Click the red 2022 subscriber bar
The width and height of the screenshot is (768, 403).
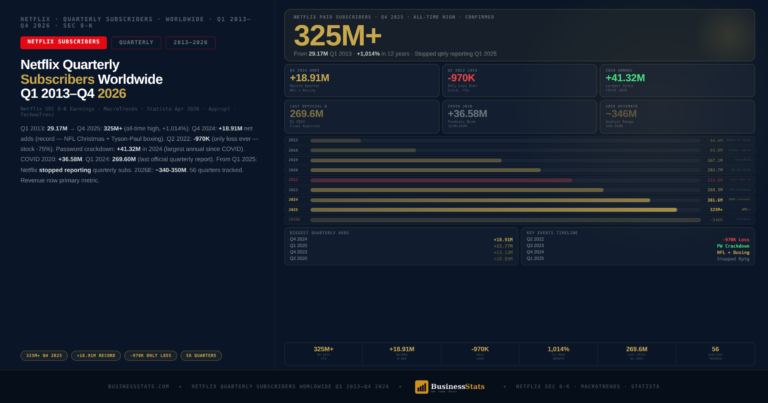click(x=441, y=180)
